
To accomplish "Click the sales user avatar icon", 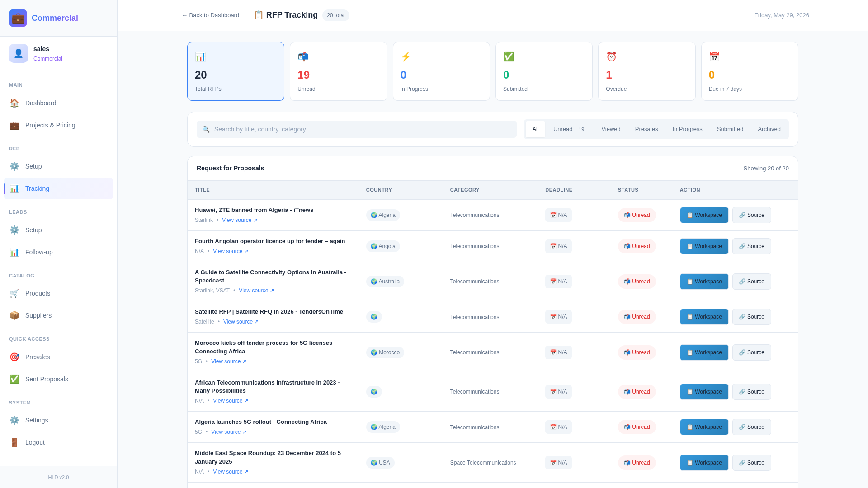I will coord(19,53).
